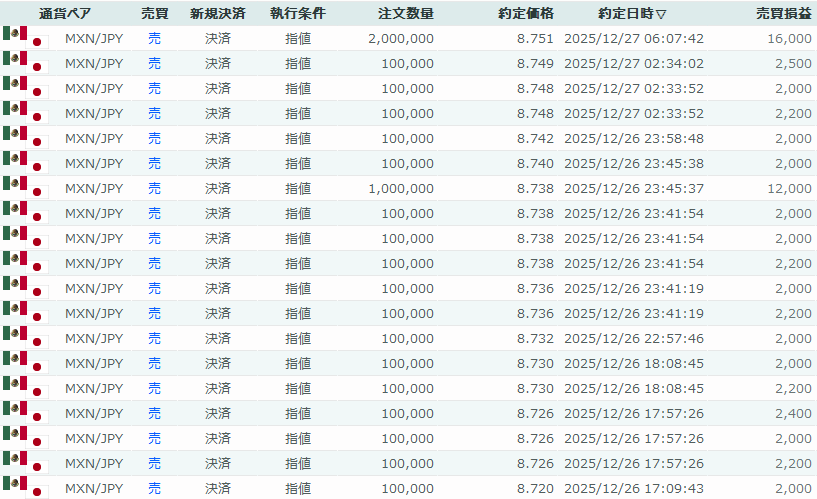Click the MXN/JPY flag icon for the 8.749 trade
817x499 pixels.
coord(25,63)
